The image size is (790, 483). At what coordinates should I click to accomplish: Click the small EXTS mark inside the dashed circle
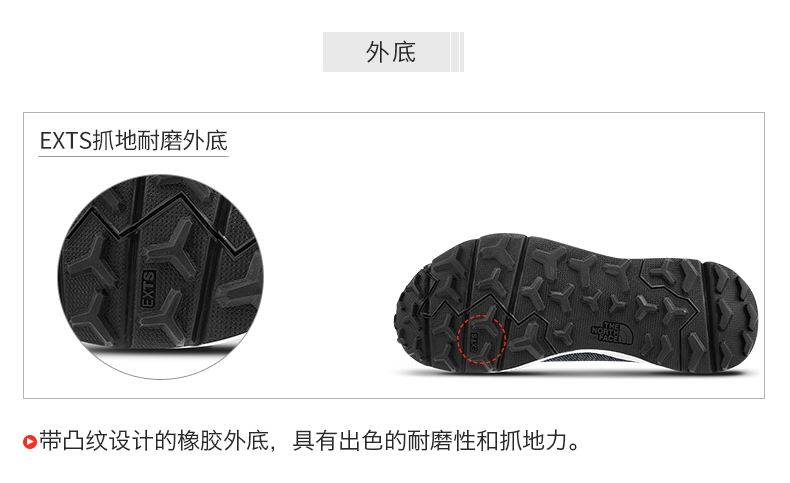[x=474, y=342]
